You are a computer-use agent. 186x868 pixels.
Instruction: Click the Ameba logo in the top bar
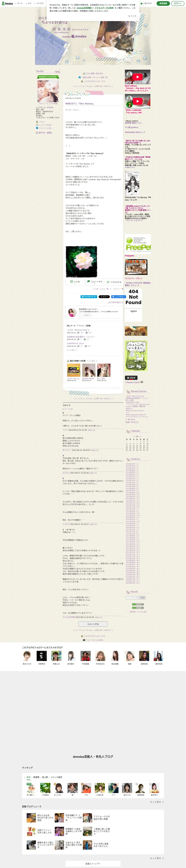7,3
